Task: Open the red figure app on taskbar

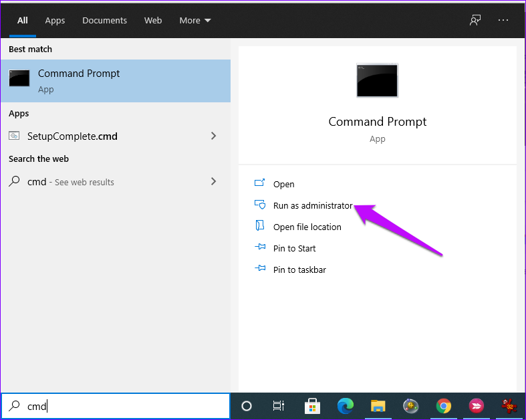Action: (x=509, y=405)
